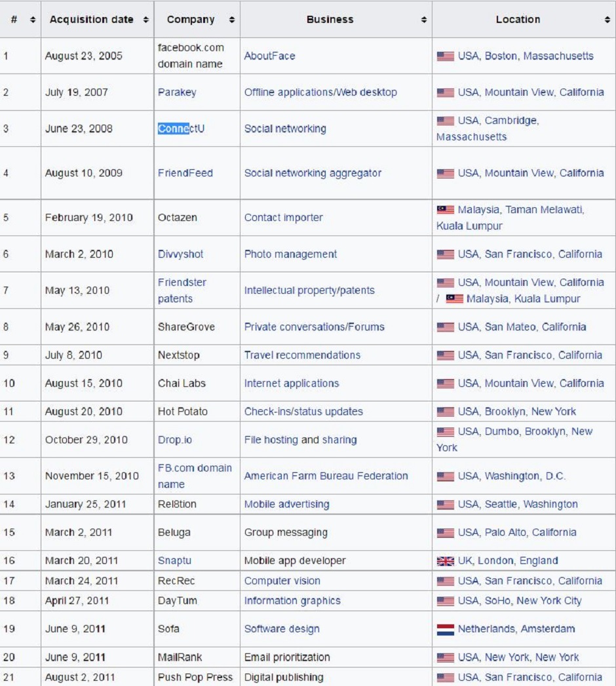Open the Parakey company link

(176, 92)
